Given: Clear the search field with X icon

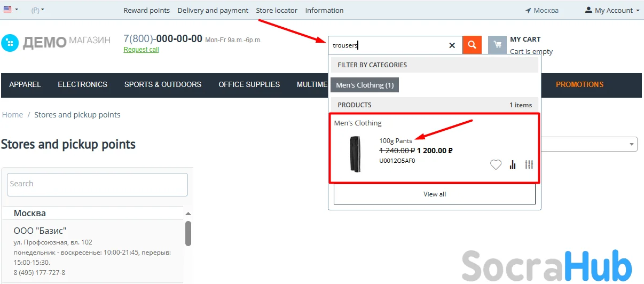Looking at the screenshot, I should point(452,45).
